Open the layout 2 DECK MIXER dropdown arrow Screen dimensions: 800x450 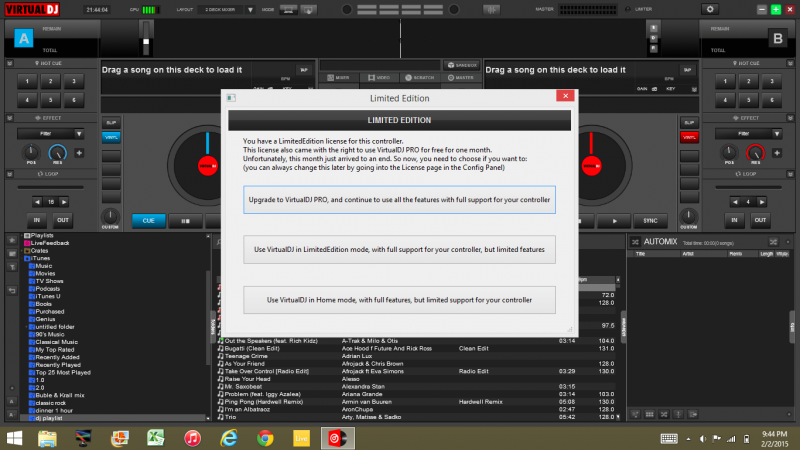(250, 10)
